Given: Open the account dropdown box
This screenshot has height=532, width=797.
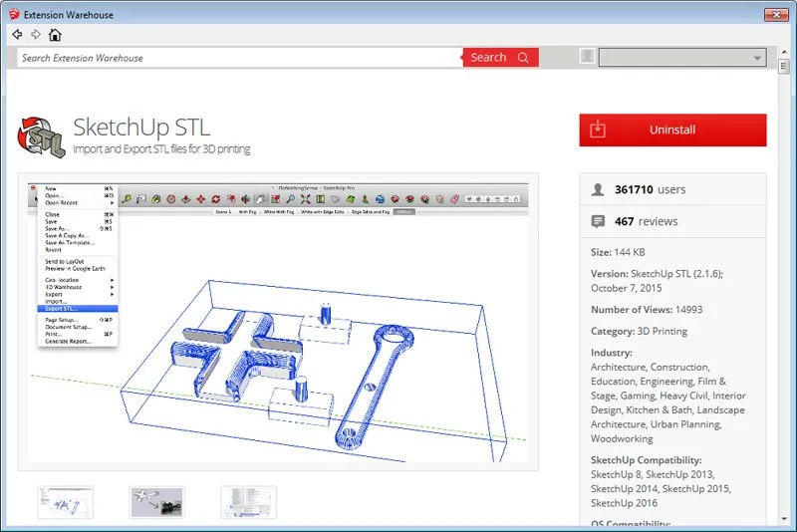Looking at the screenshot, I should (x=682, y=58).
